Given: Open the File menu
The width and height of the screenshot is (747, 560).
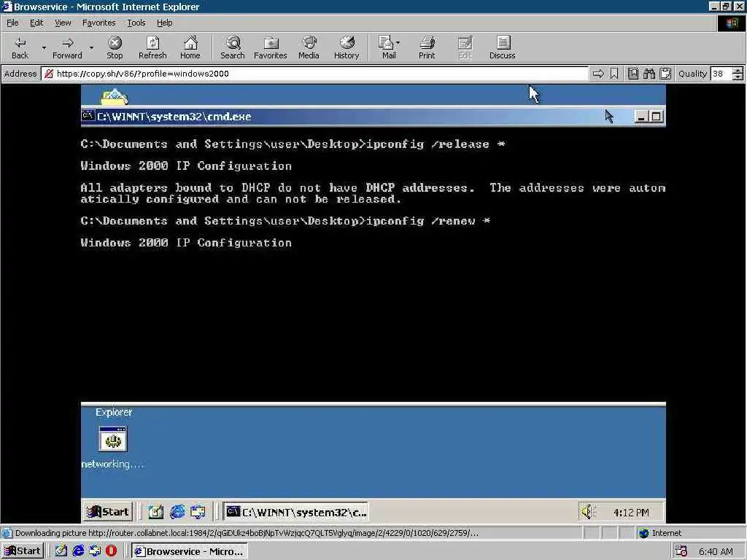Looking at the screenshot, I should [12, 23].
